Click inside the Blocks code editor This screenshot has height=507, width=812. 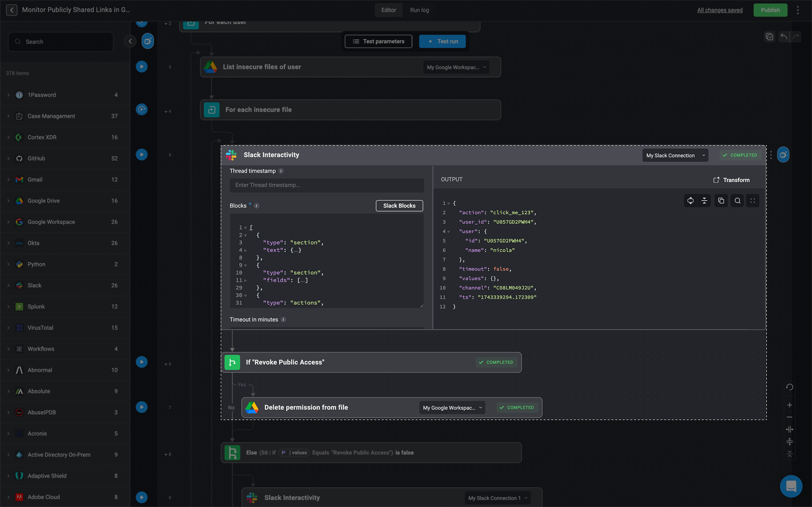point(327,261)
